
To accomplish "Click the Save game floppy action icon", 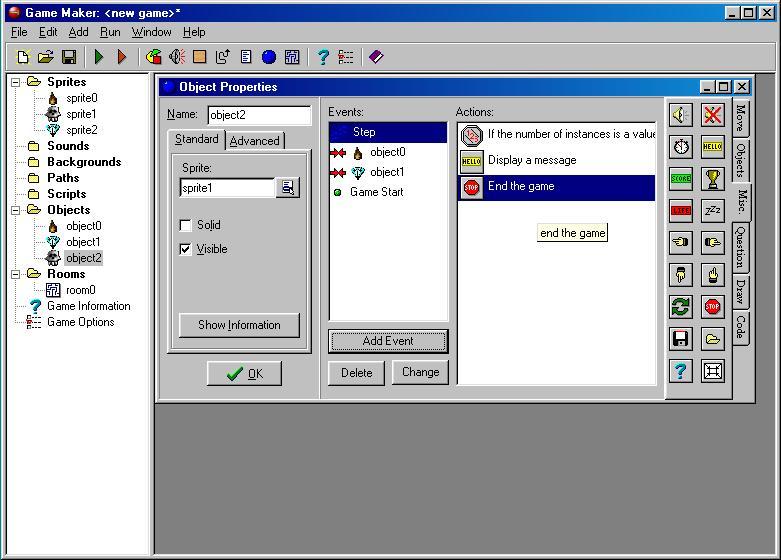I will pyautogui.click(x=681, y=339).
